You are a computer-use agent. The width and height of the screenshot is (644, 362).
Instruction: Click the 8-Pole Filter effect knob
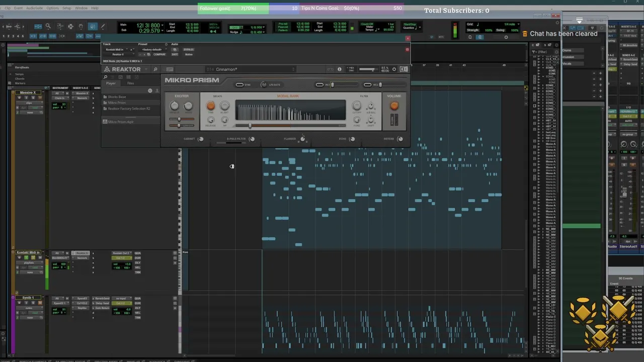click(252, 139)
